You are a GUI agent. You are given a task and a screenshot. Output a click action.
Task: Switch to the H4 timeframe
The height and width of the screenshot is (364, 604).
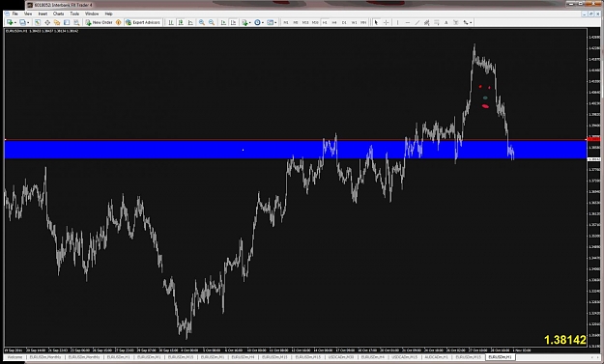334,23
